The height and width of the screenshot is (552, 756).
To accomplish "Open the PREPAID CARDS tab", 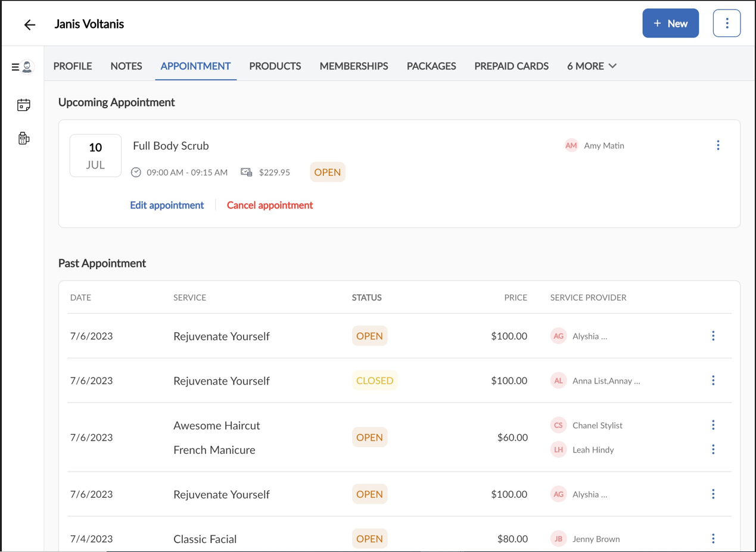I will tap(511, 66).
